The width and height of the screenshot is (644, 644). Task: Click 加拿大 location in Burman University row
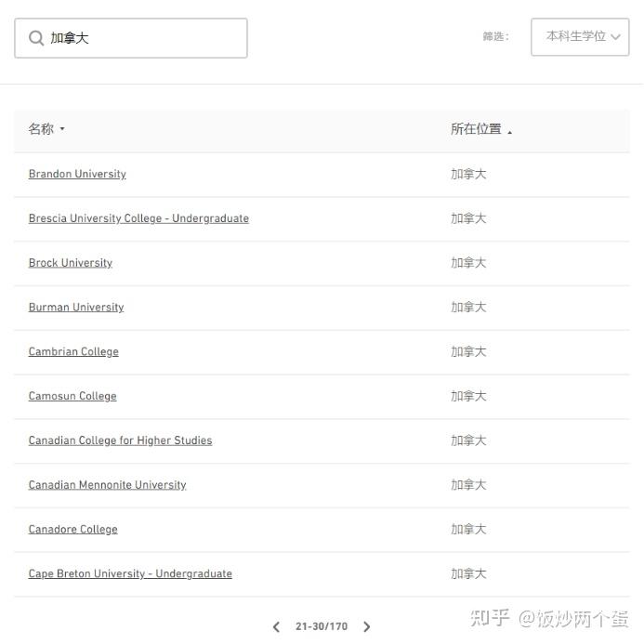point(468,308)
